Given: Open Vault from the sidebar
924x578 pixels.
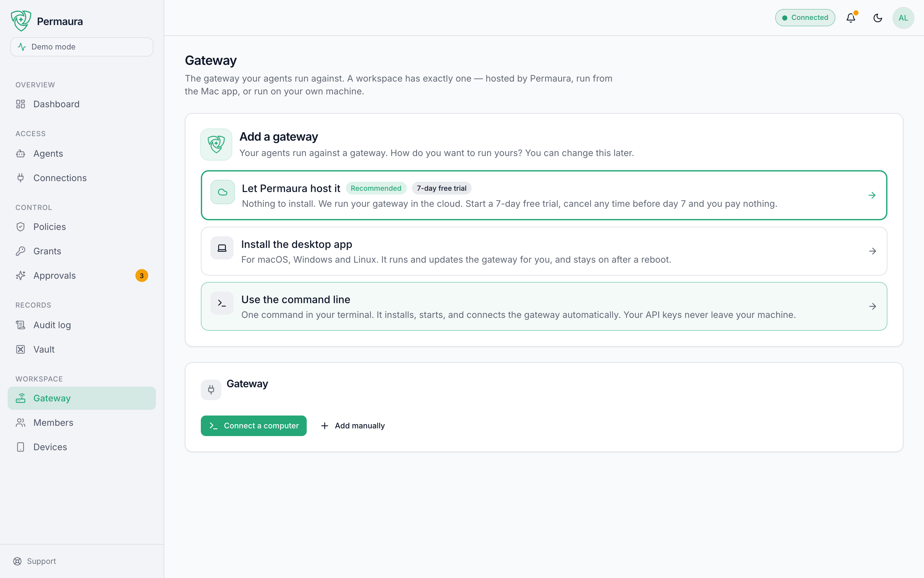Looking at the screenshot, I should click(x=82, y=349).
